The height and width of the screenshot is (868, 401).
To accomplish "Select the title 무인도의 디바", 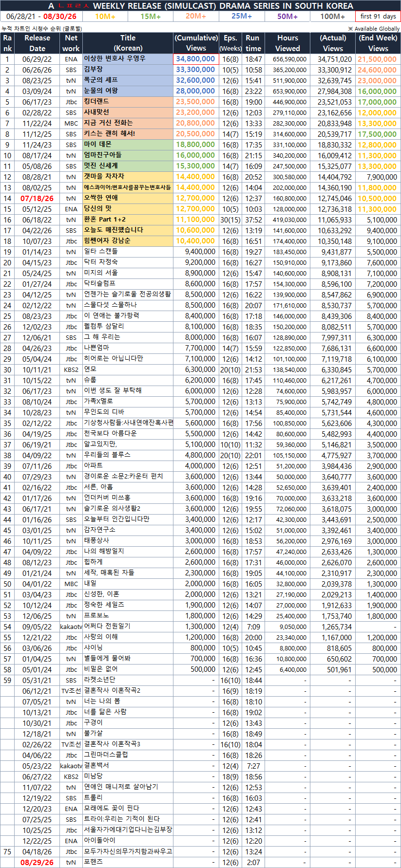I will (104, 412).
